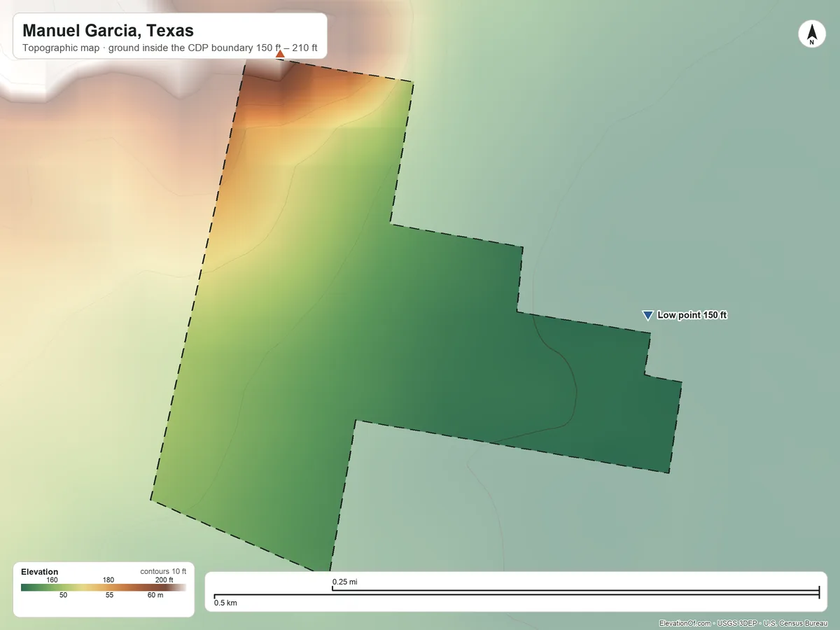Image resolution: width=840 pixels, height=630 pixels.
Task: Click the 'contours 10 ft' legend note
Action: (x=163, y=571)
